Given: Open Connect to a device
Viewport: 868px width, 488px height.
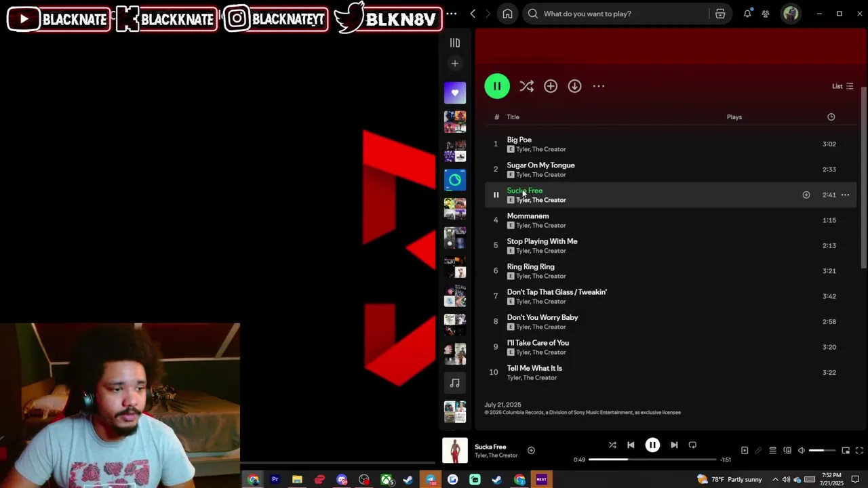Looking at the screenshot, I should tap(787, 451).
